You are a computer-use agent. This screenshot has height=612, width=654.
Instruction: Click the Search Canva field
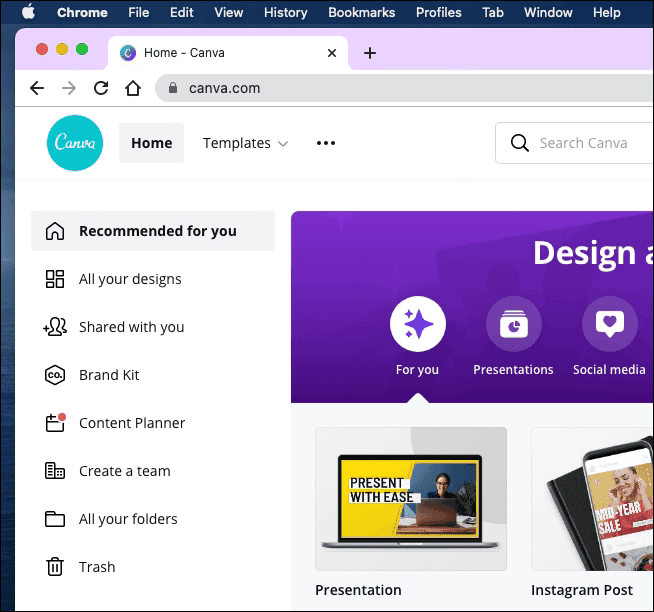coord(575,143)
